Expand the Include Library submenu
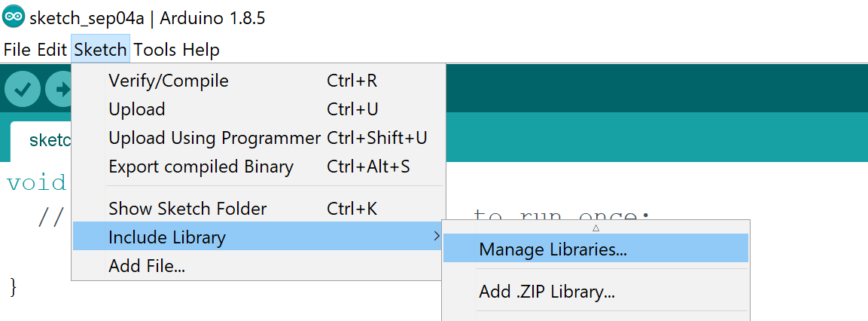The width and height of the screenshot is (868, 321). pos(258,237)
